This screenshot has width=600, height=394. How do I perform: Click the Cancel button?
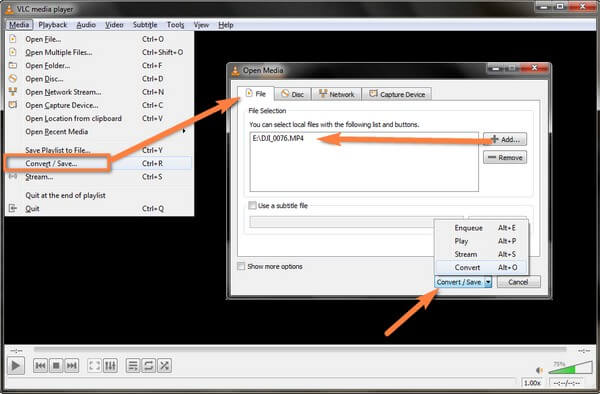[x=518, y=282]
